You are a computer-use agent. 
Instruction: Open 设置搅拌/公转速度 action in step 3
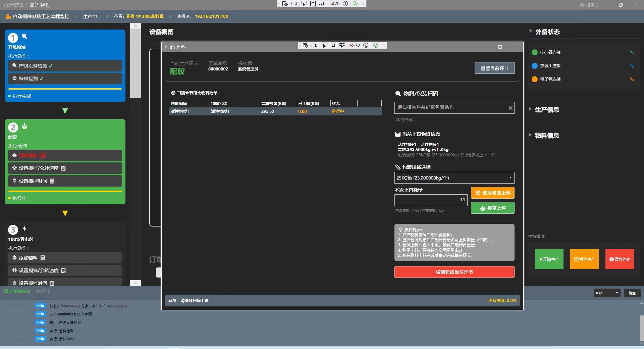pos(65,270)
